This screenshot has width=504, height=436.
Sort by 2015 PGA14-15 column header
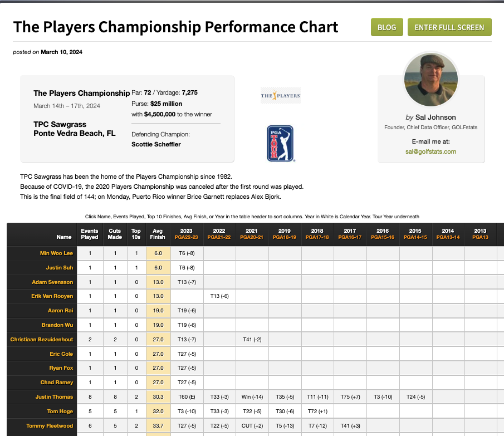coord(415,234)
